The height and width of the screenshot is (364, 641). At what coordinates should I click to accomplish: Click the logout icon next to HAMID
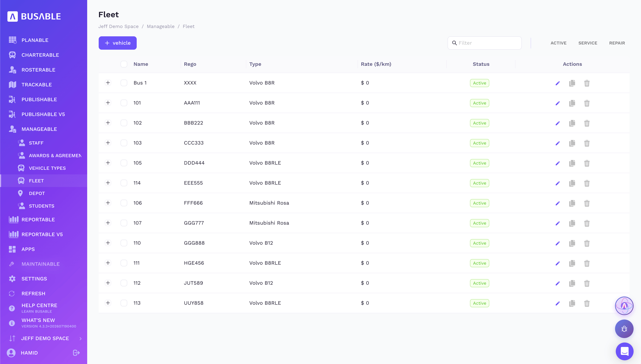76,353
